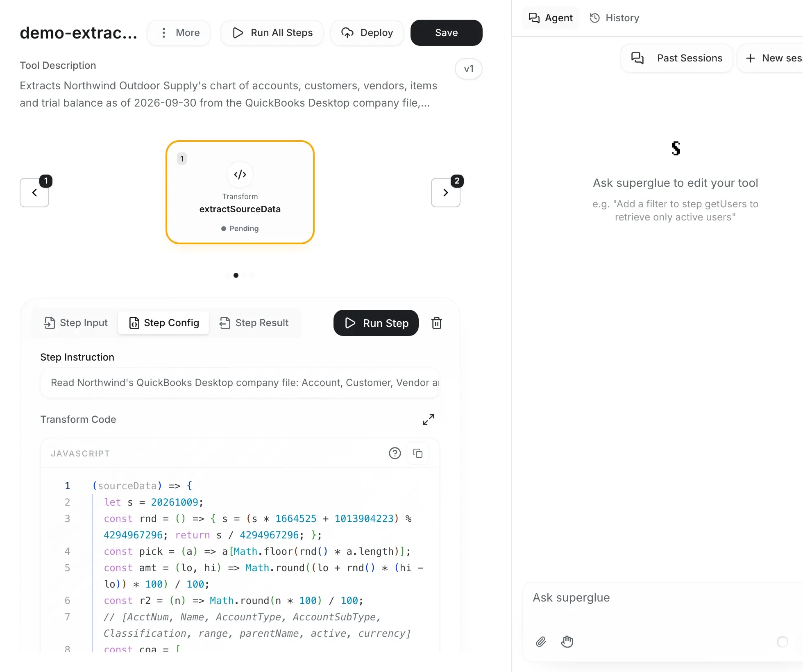803x672 pixels.
Task: Save the tool
Action: coord(446,33)
